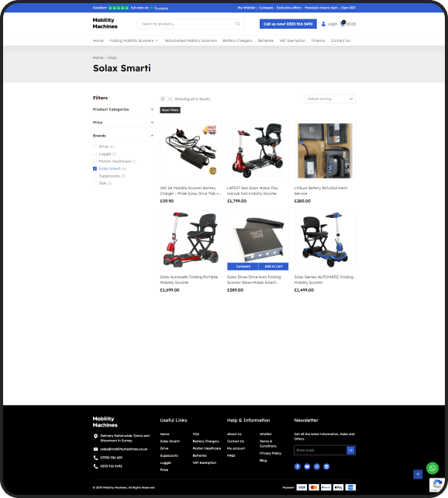Tick the Motion Healthcare brand checkbox
448x498 pixels.
[x=95, y=161]
